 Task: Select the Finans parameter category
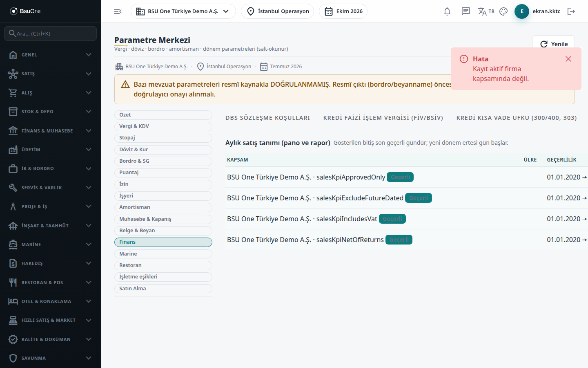tap(163, 242)
